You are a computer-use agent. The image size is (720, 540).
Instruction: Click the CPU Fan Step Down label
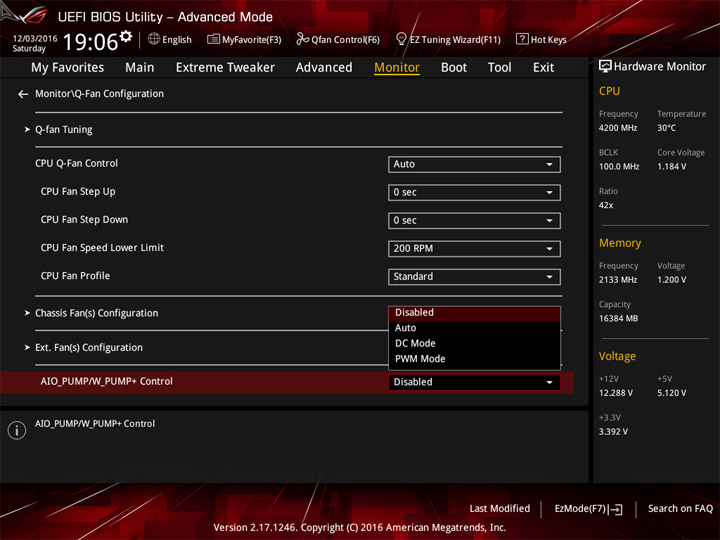pos(84,219)
